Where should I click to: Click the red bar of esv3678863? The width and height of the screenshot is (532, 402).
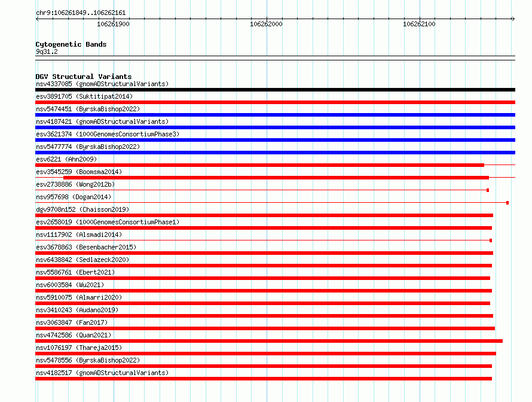(264, 253)
